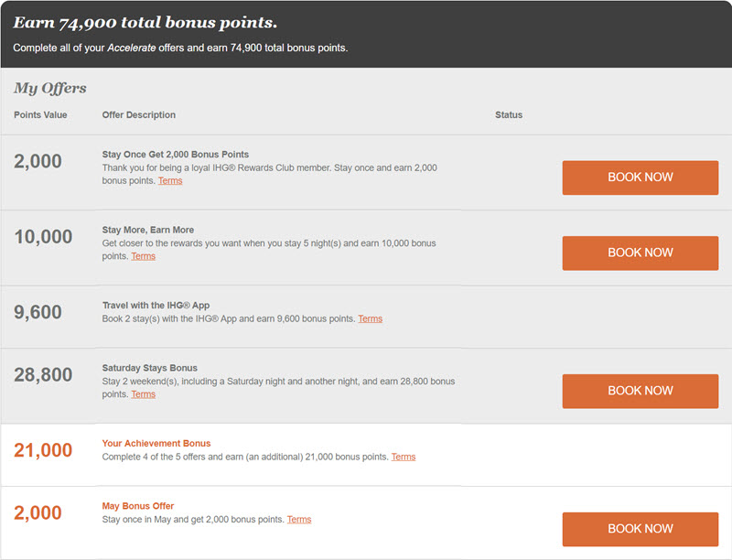The image size is (732, 560).
Task: Click the 28,800 points value
Action: click(x=43, y=375)
